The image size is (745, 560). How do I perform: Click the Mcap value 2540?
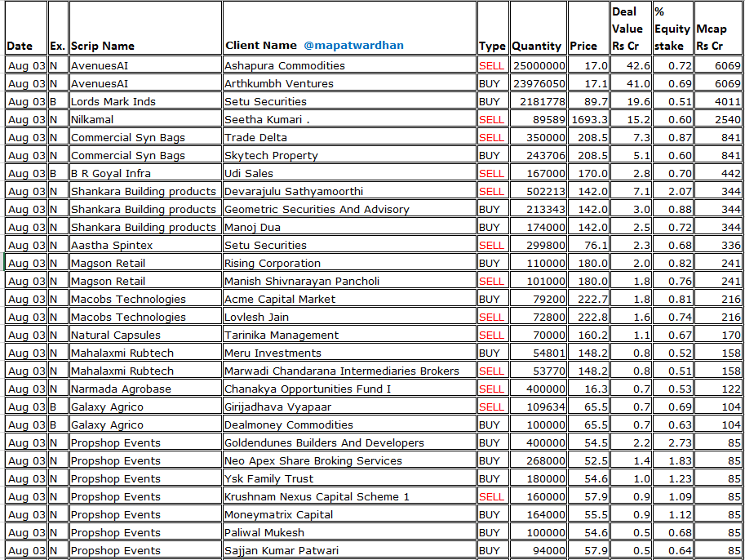coord(728,119)
